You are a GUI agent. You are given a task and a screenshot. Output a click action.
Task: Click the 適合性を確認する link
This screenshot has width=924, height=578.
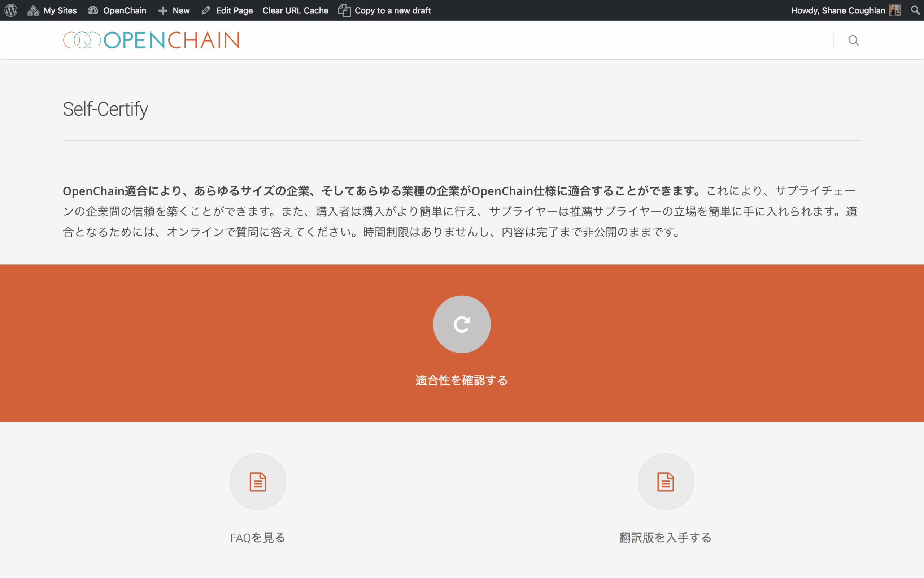click(x=462, y=380)
